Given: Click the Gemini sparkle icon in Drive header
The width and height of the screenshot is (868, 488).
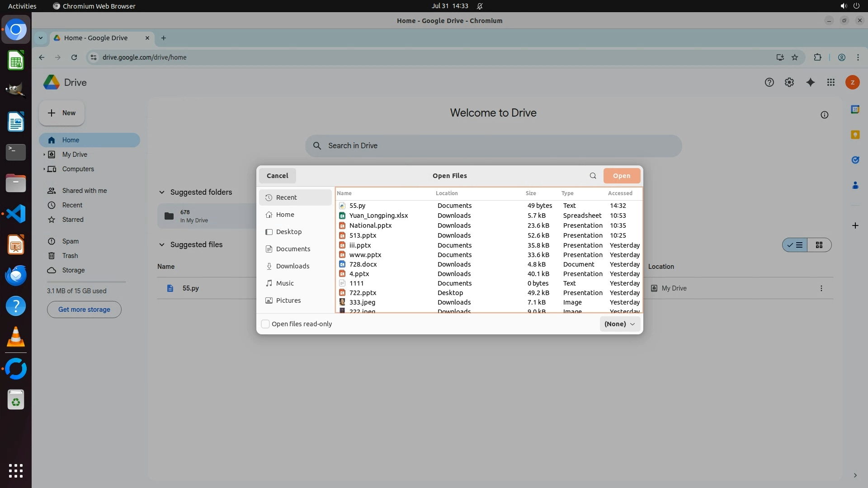Looking at the screenshot, I should [810, 82].
